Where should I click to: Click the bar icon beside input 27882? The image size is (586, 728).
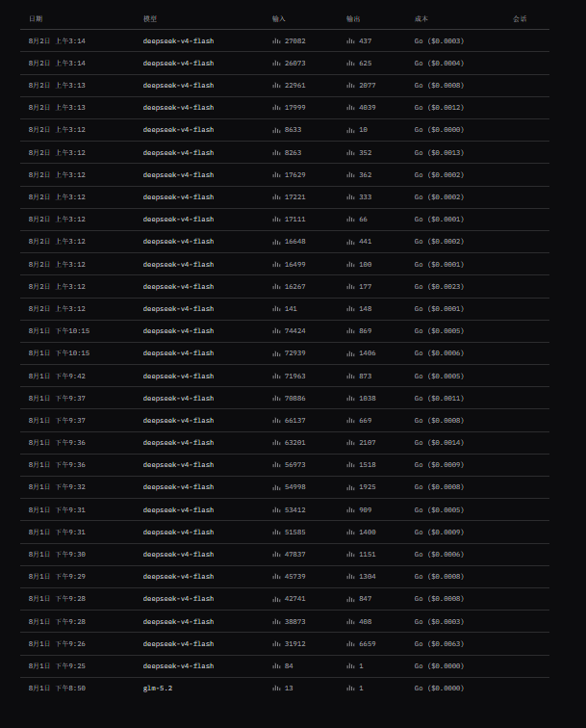click(x=276, y=41)
